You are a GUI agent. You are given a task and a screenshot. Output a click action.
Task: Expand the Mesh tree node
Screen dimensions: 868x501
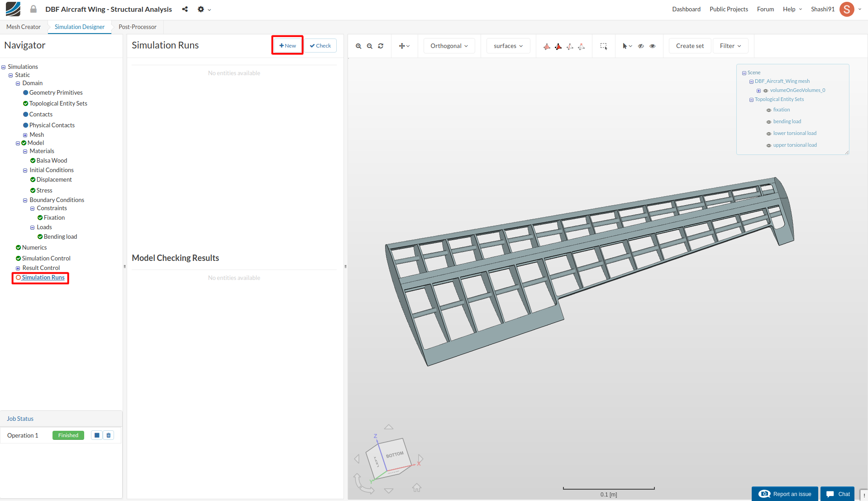(25, 135)
